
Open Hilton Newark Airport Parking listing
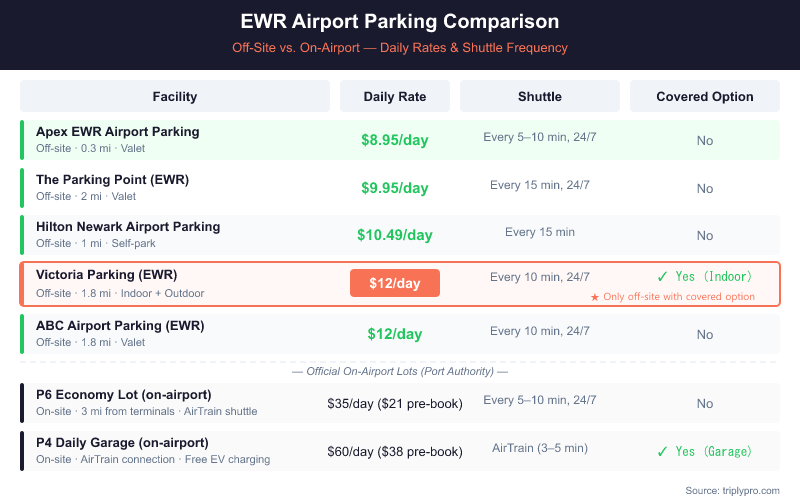click(x=128, y=227)
